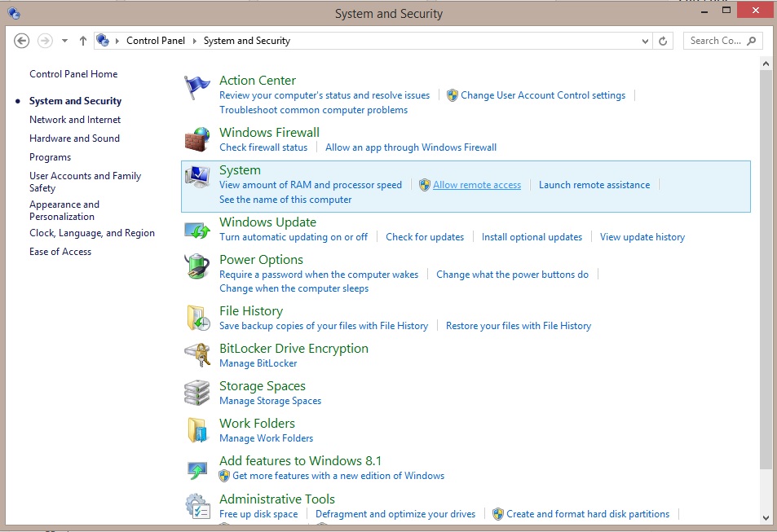Click Launch remote assistance
The height and width of the screenshot is (532, 777).
[594, 185]
